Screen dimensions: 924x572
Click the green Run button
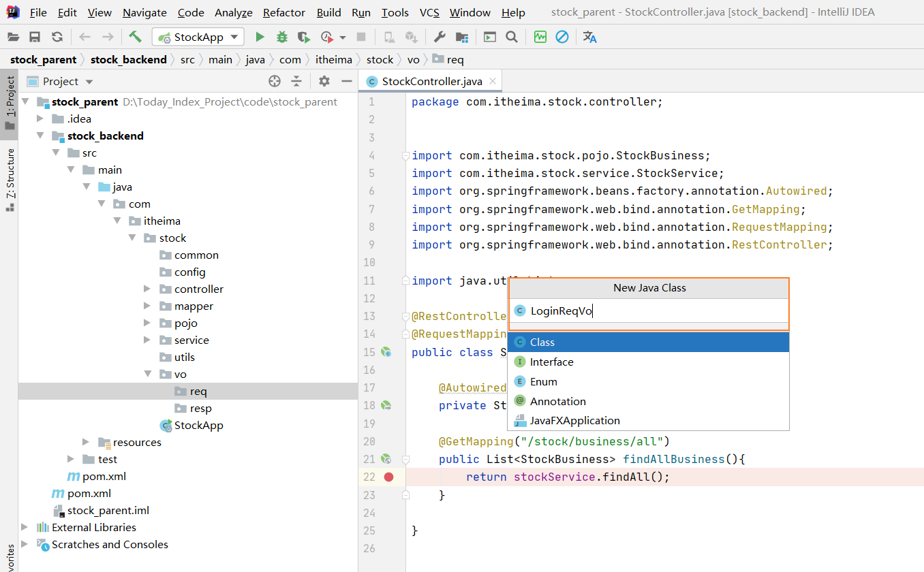[x=260, y=37]
